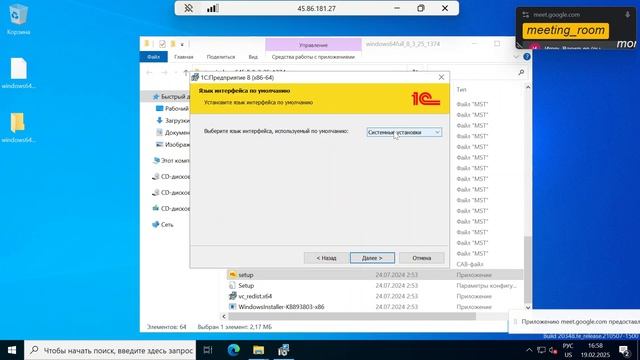Click the taskbar search box

pyautogui.click(x=110, y=350)
